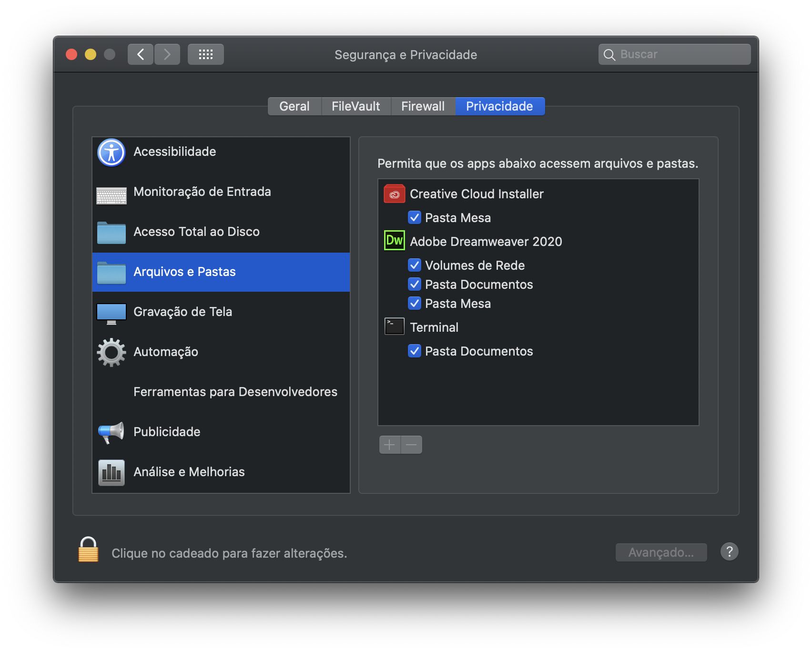Screen dimensions: 812x653
Task: Select Acessibilidade in the privacy list
Action: click(x=221, y=153)
